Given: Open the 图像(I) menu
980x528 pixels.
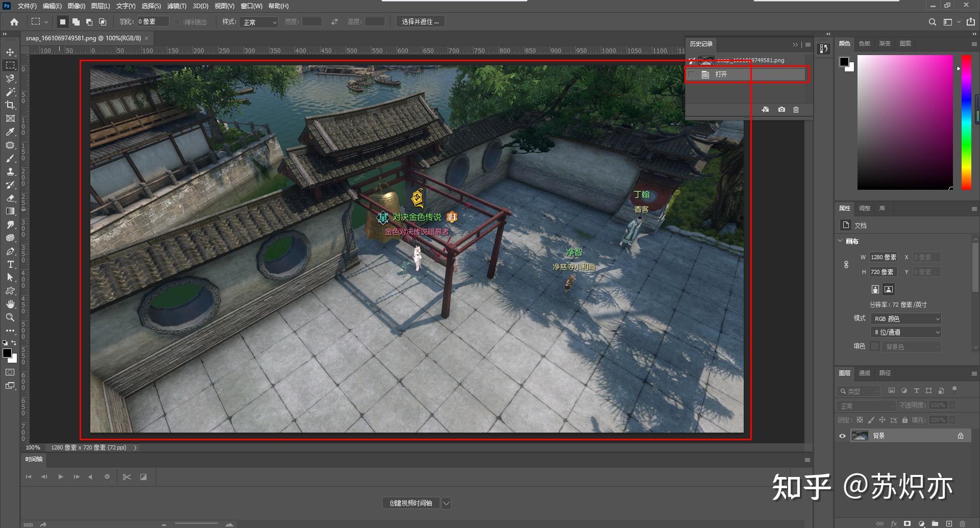Looking at the screenshot, I should [76, 6].
